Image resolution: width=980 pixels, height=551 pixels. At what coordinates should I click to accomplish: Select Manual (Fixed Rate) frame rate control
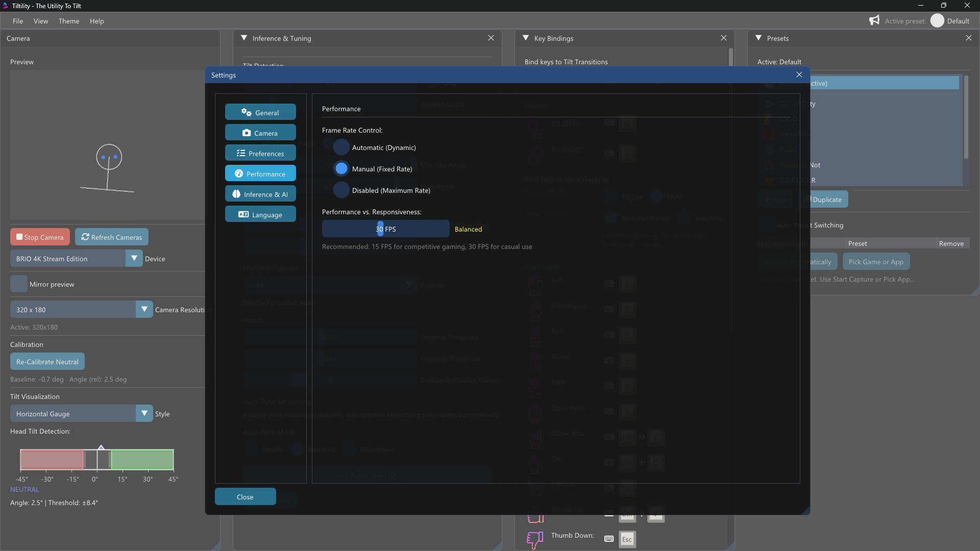coord(341,168)
